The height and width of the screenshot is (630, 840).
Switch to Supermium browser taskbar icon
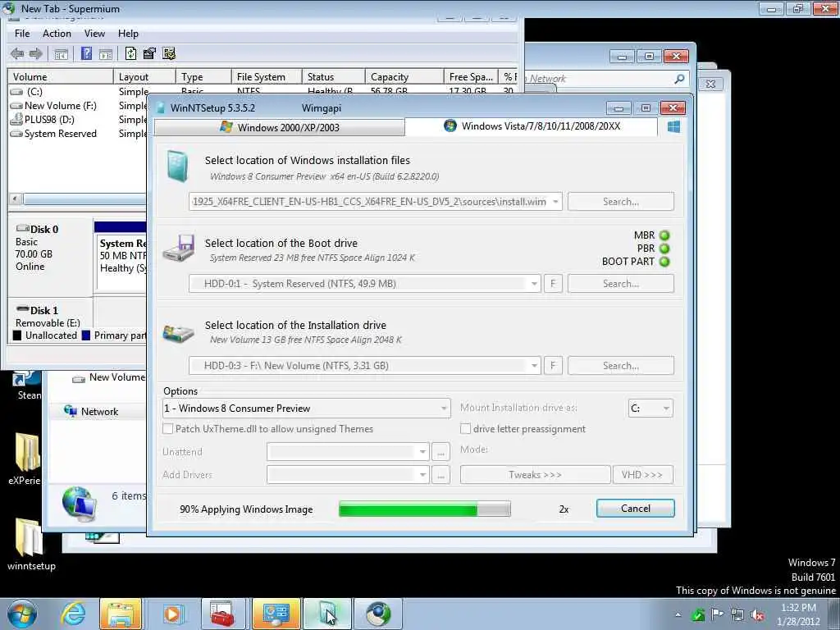click(378, 614)
